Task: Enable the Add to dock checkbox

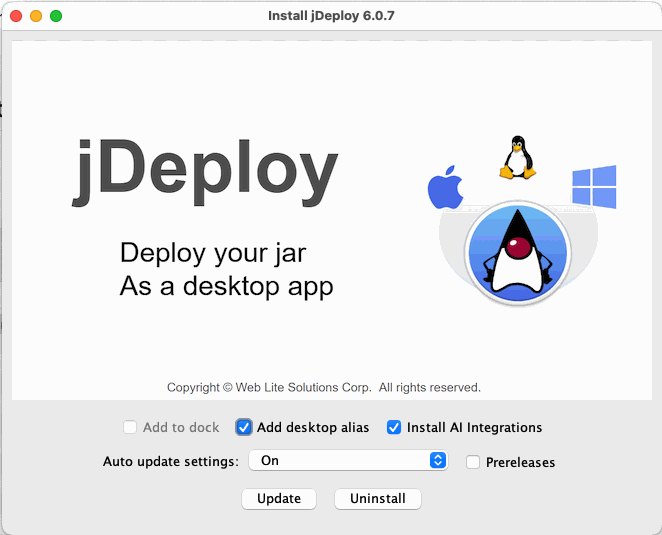Action: point(130,427)
